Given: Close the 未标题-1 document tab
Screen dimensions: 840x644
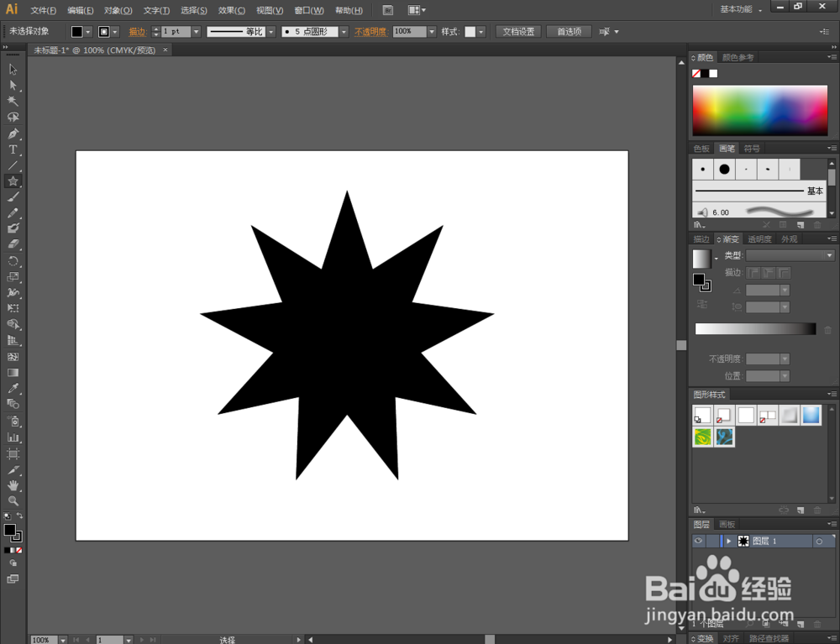Looking at the screenshot, I should click(x=165, y=50).
